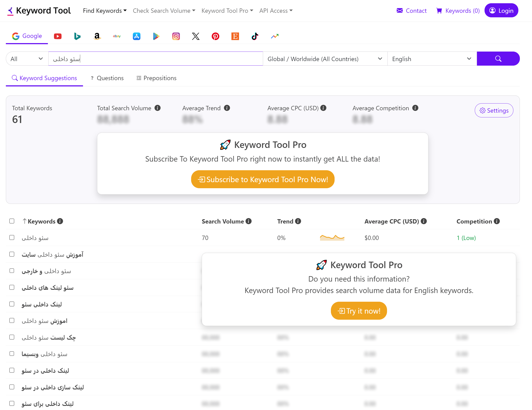Select the Pinterest keyword source
This screenshot has width=532, height=410.
[215, 36]
